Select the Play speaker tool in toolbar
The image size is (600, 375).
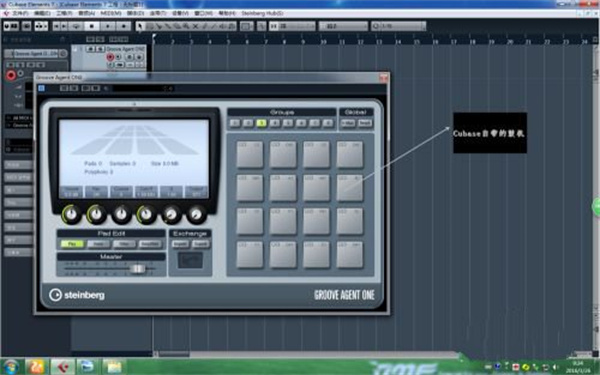pyautogui.click(x=223, y=26)
